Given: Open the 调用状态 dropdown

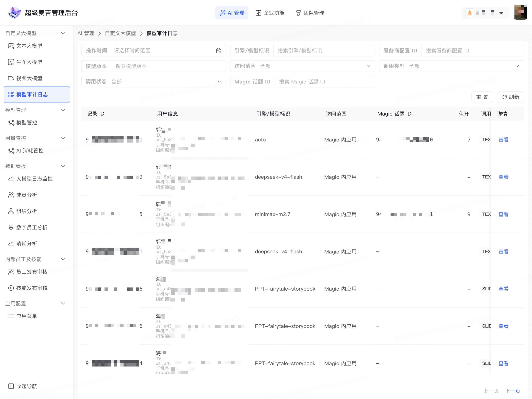Looking at the screenshot, I should (x=154, y=82).
